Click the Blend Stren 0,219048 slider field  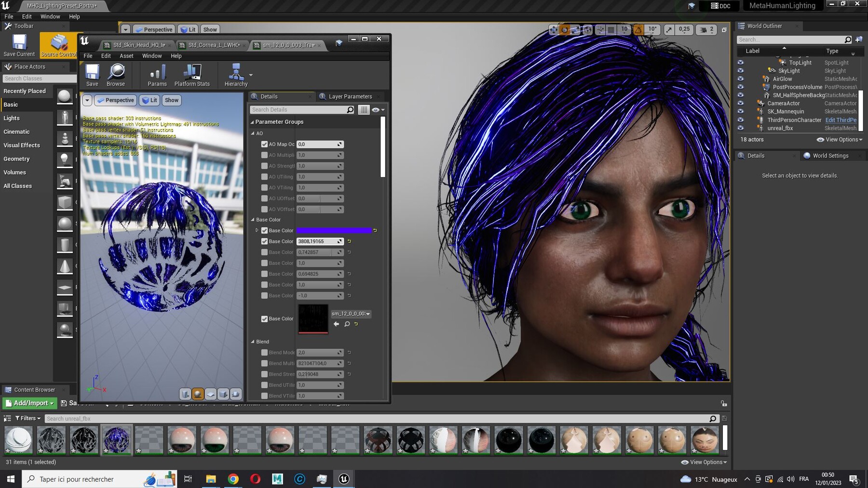[320, 374]
